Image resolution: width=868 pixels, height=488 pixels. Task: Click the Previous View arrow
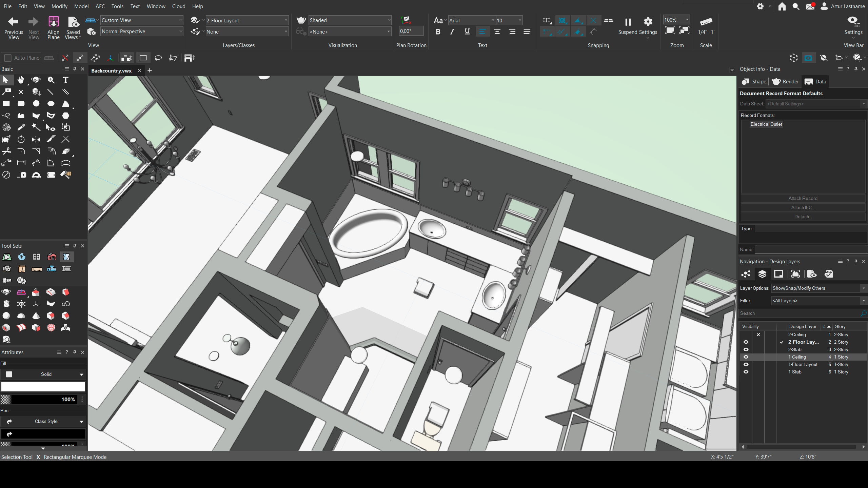(14, 28)
